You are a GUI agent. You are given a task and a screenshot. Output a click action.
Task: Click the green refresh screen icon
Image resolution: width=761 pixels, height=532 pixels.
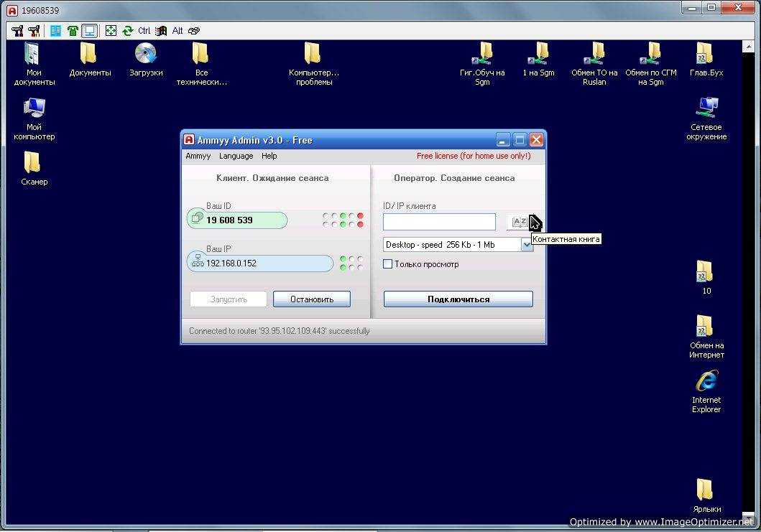coord(127,31)
